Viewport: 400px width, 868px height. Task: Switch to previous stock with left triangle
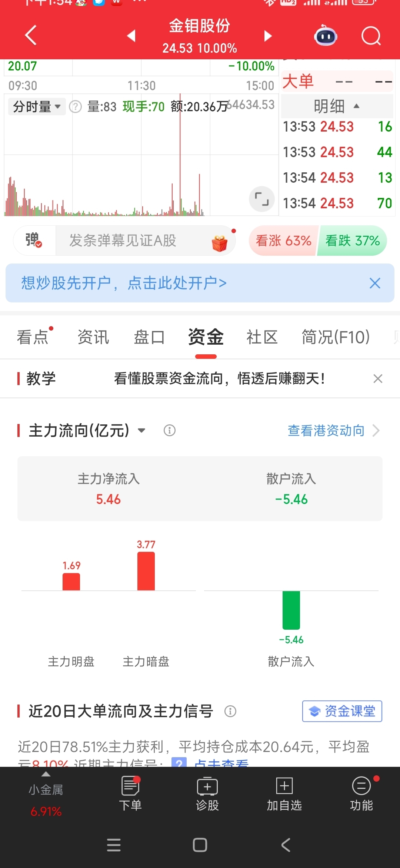[x=131, y=36]
